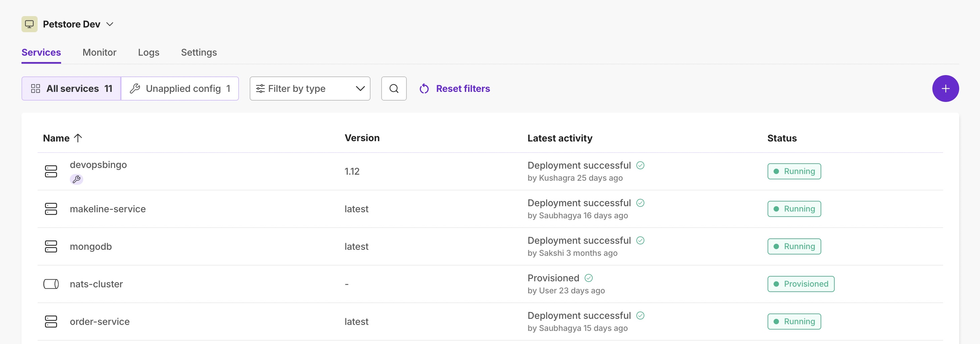
Task: Click makeline-service Deployment successful check icon
Action: 640,203
